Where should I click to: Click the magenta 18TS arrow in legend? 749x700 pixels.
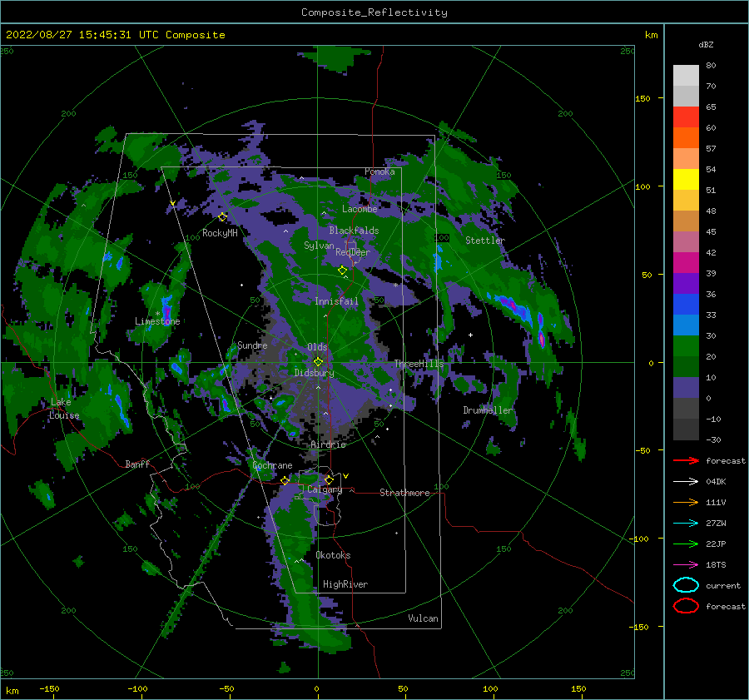pos(686,565)
